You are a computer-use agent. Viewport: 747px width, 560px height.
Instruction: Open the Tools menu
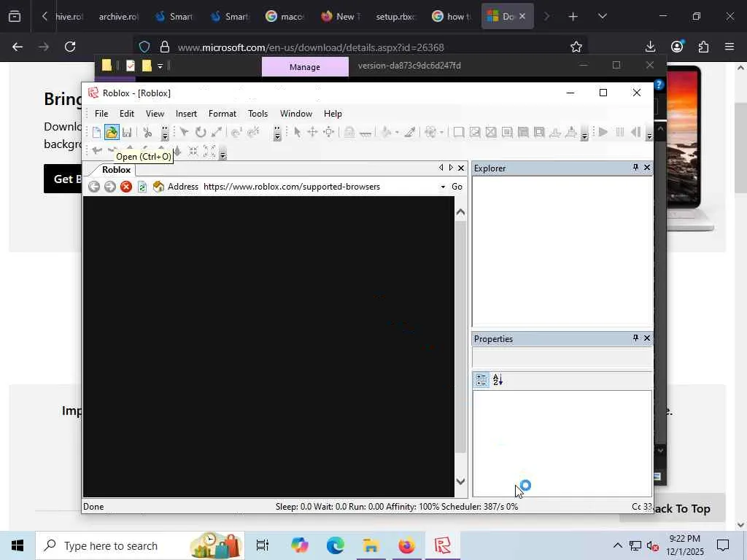[258, 114]
